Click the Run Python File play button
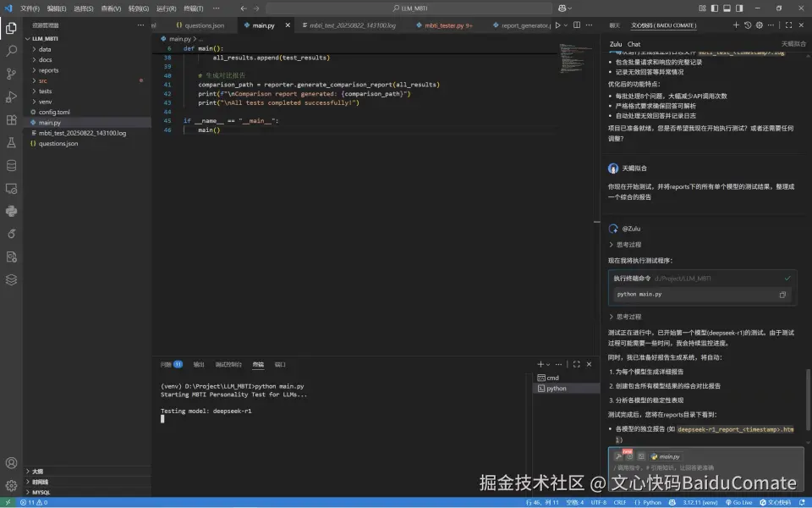Screen dimensions: 812x508 557,25
